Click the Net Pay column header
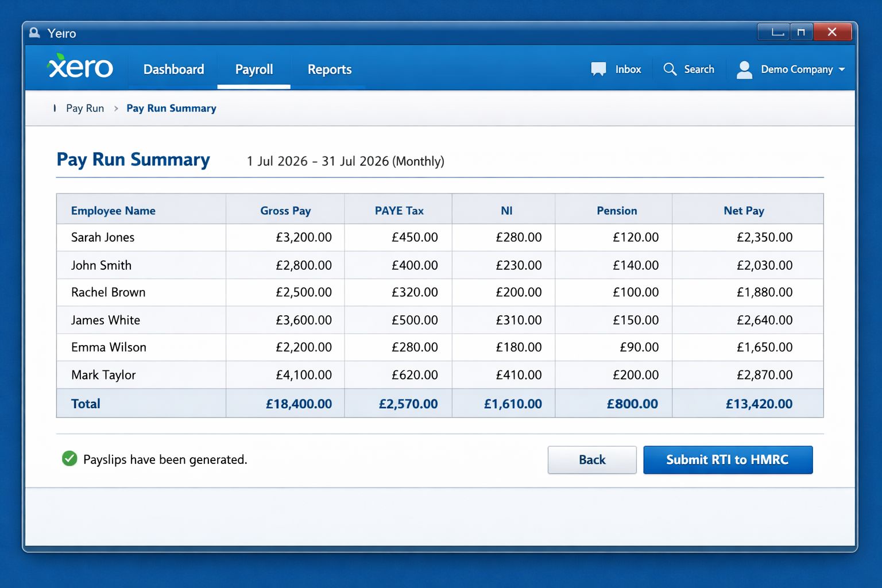Screen dimensions: 882x588 pos(744,211)
